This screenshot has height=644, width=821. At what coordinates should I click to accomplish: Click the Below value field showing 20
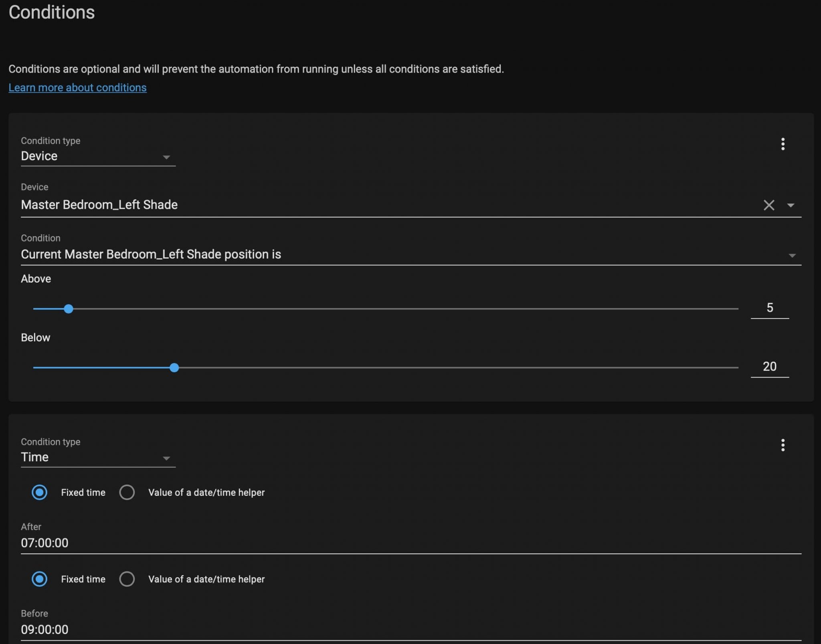769,367
